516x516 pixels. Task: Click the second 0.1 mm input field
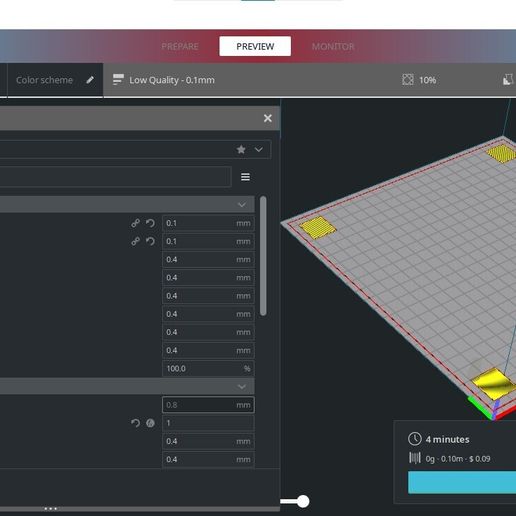click(208, 241)
